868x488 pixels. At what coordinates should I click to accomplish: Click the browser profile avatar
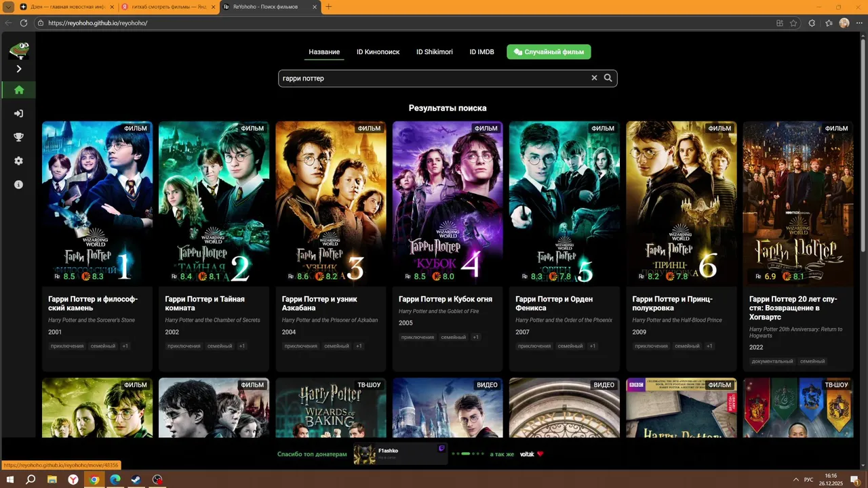(x=844, y=23)
